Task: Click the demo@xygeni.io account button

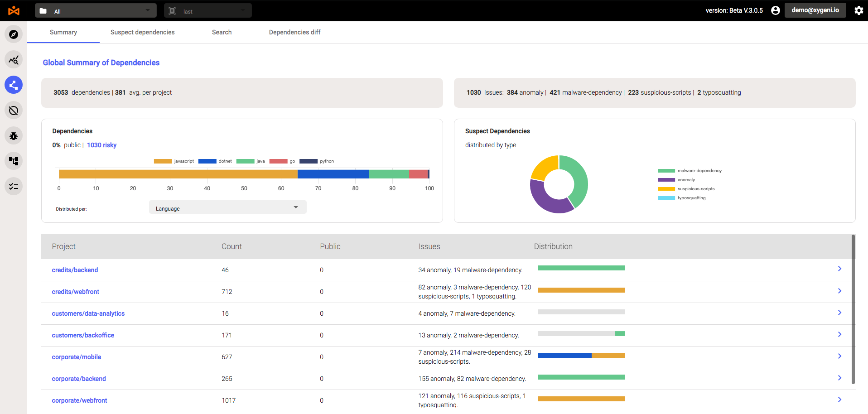Action: point(815,10)
